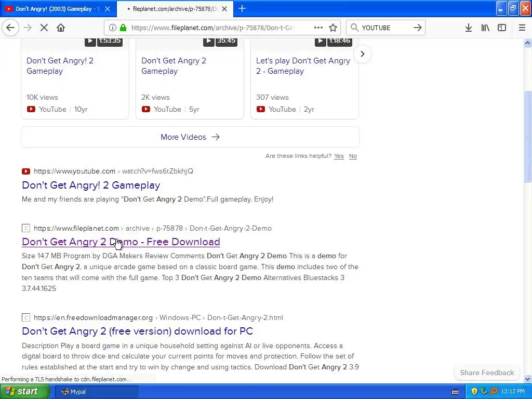
Task: Bookmark this page with the star
Action: pyautogui.click(x=333, y=28)
